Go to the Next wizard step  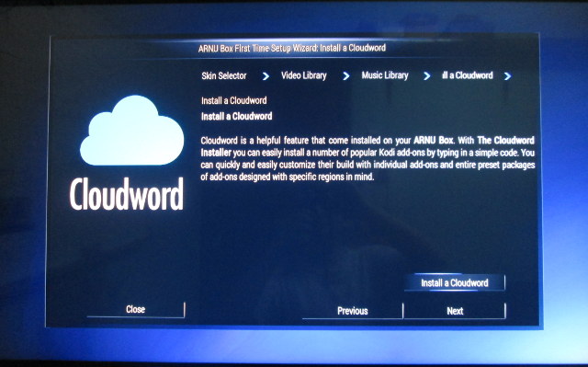coord(455,311)
